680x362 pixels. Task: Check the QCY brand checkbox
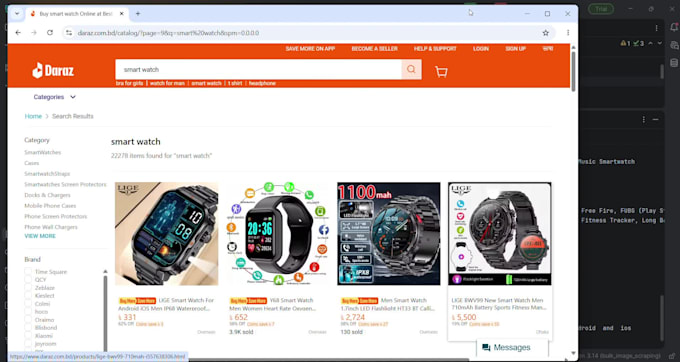point(28,280)
